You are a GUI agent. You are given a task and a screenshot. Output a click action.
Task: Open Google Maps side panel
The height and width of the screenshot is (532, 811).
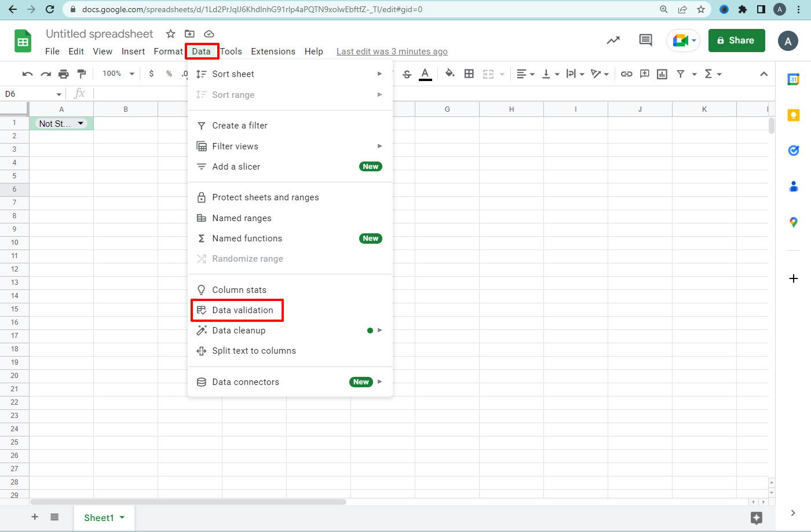(x=794, y=222)
